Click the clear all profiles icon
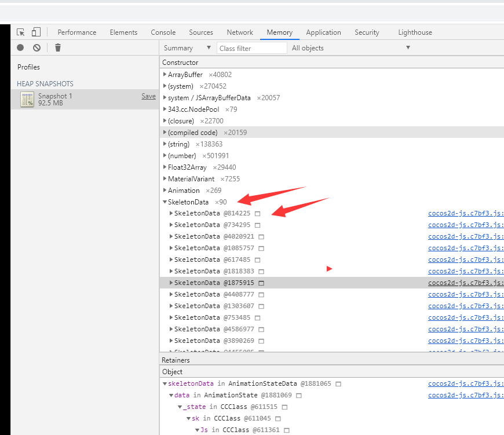Screen dimensions: 504x435 (37, 48)
